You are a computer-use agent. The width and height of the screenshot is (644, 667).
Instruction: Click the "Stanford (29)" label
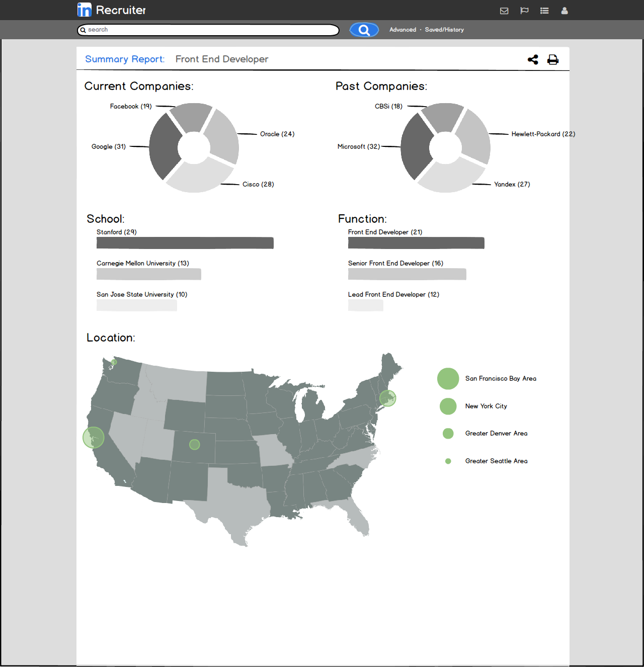point(117,232)
